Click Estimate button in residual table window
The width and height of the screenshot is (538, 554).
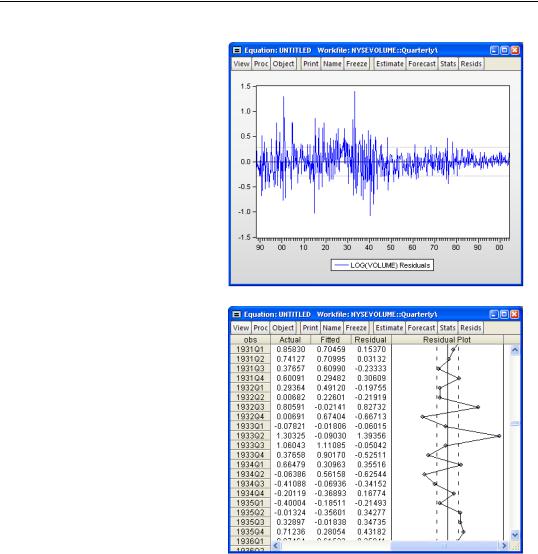(389, 328)
